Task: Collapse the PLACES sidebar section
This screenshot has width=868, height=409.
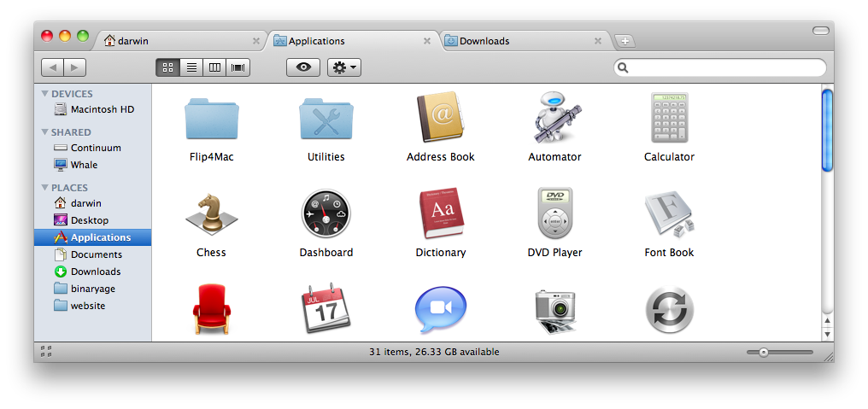Action: [45, 188]
